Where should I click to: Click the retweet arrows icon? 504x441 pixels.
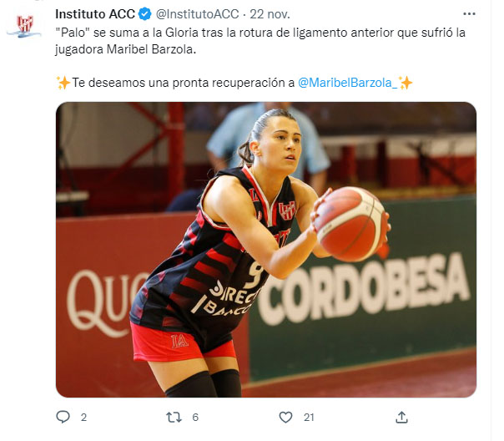174,418
